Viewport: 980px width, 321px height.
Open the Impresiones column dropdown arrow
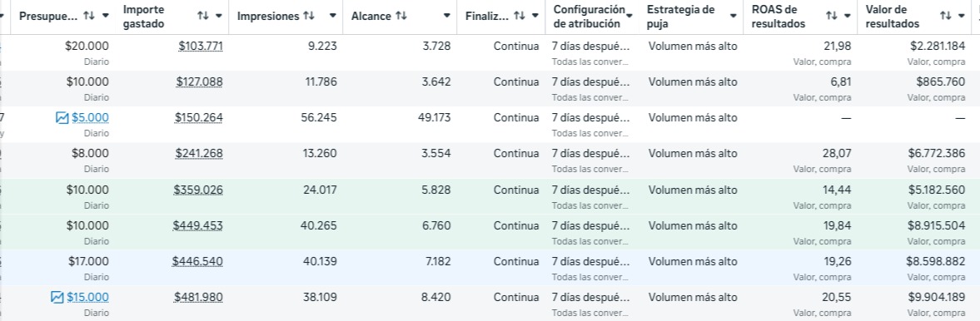tap(332, 16)
